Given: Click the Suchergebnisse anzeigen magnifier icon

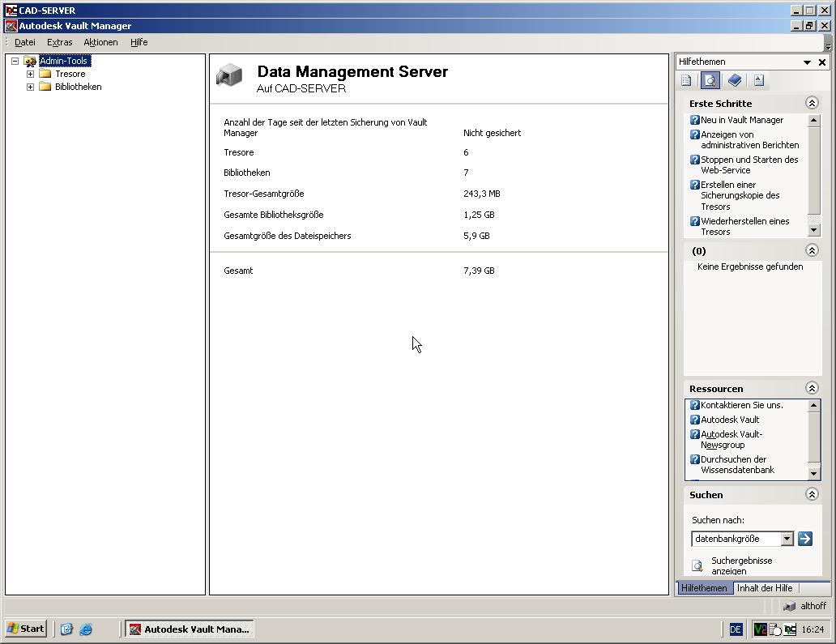Looking at the screenshot, I should [697, 565].
